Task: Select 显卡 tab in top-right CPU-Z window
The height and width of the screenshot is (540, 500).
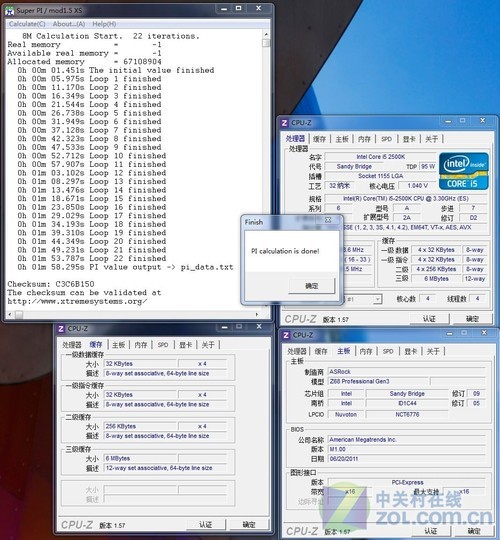Action: coord(409,139)
